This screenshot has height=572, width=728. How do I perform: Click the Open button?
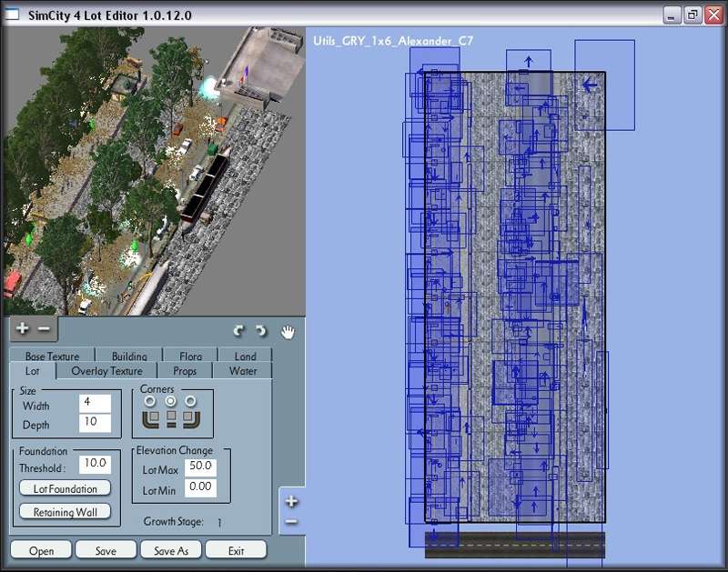(41, 550)
